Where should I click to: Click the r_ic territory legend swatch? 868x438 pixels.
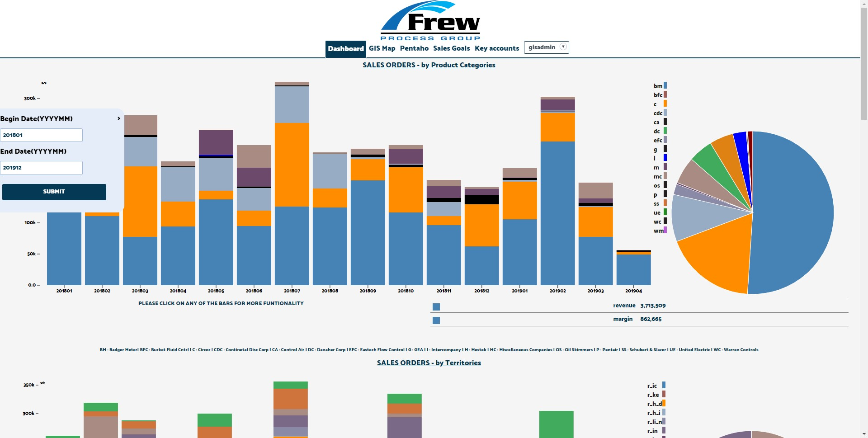[x=664, y=385]
